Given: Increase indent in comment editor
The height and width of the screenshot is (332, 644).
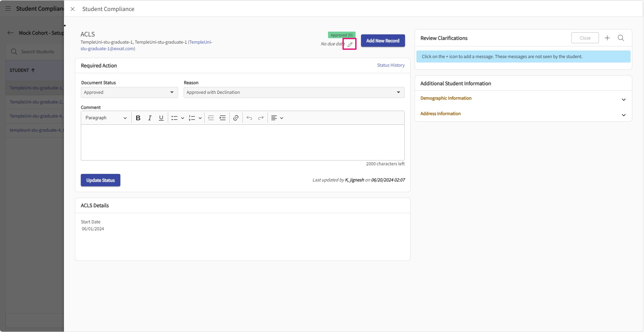Looking at the screenshot, I should (x=222, y=118).
